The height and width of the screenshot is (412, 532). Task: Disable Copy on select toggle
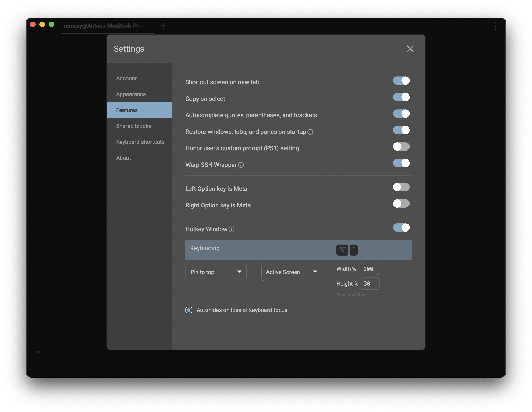pos(401,97)
